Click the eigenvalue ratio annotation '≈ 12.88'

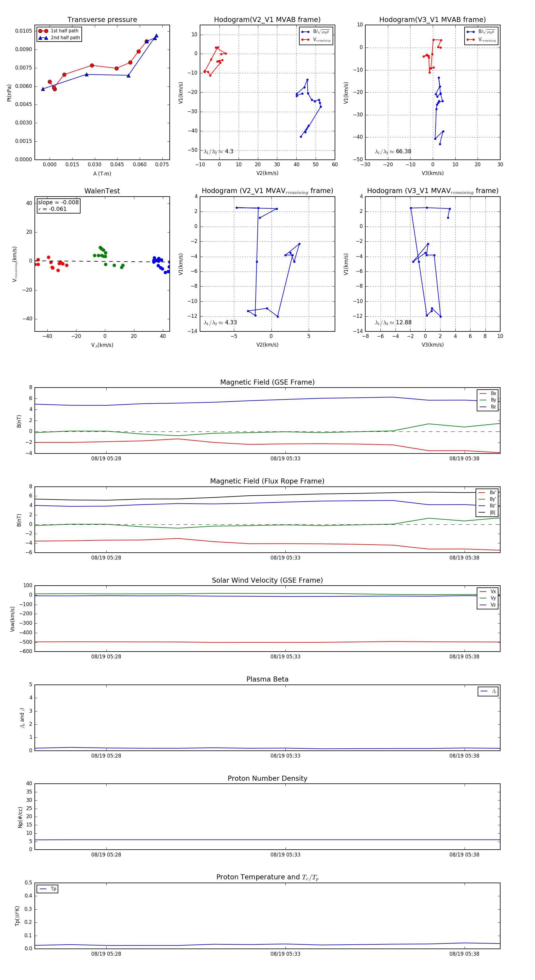click(393, 323)
